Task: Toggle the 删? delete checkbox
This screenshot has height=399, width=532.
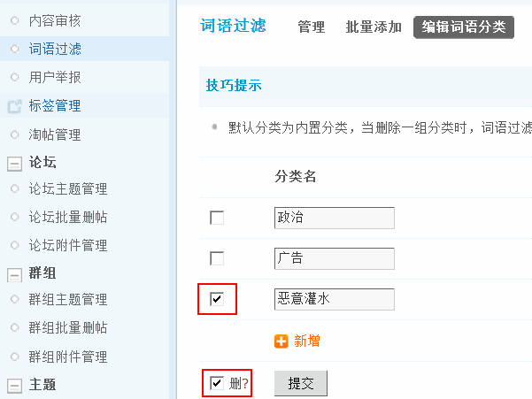Action: point(217,383)
